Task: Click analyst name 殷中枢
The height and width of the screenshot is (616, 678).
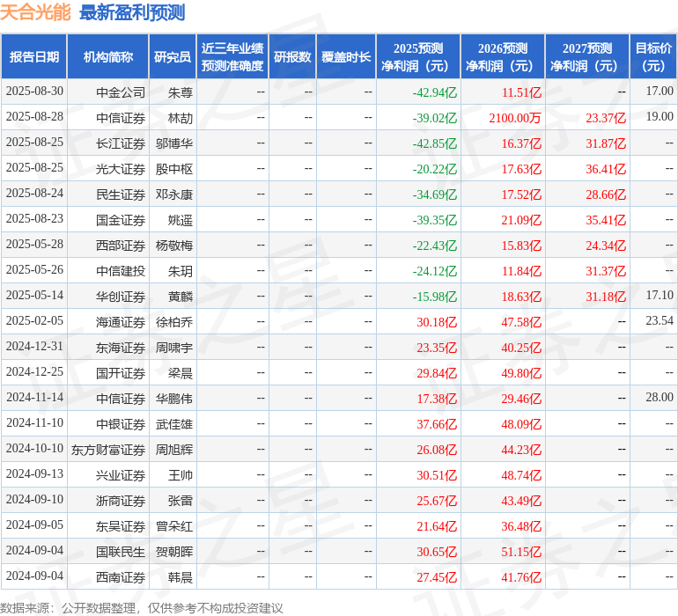Action: [174, 168]
